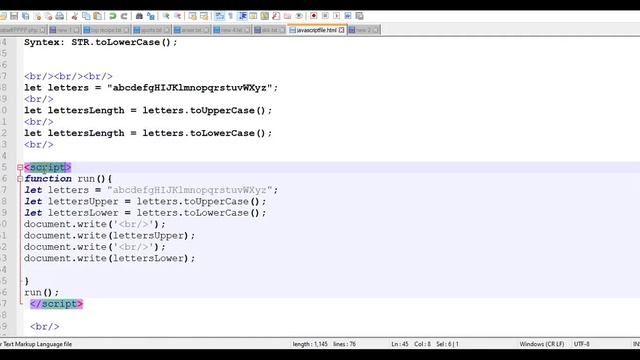Click the Close All documents icon
The width and height of the screenshot is (640, 360).
pyautogui.click(x=48, y=16)
